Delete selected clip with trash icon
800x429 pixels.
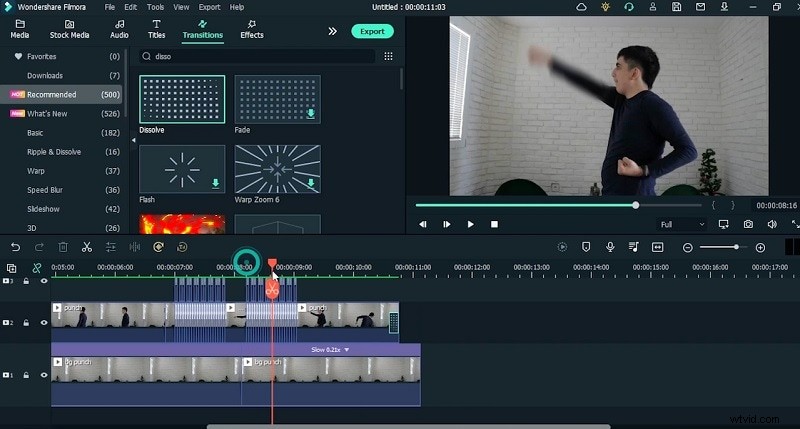coord(63,247)
